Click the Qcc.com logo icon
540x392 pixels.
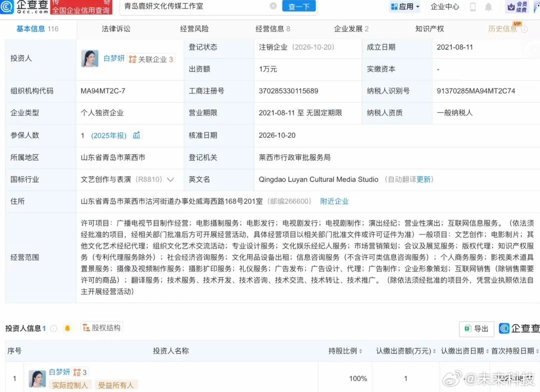[7, 6]
